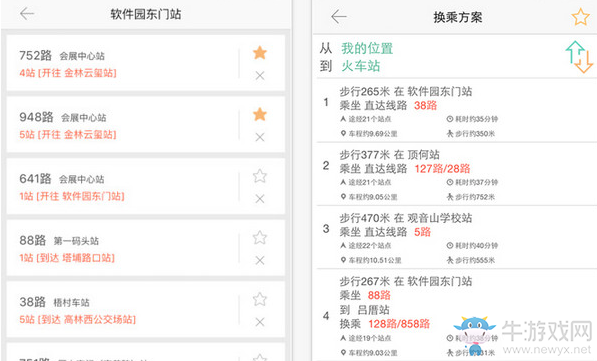Open the 38路 梧村车站 card

(145, 310)
